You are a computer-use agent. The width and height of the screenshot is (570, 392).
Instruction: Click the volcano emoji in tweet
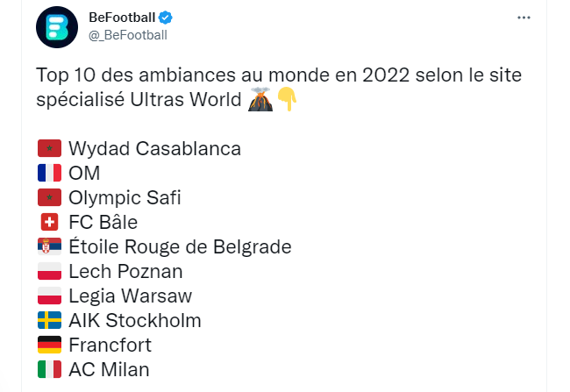pos(260,100)
